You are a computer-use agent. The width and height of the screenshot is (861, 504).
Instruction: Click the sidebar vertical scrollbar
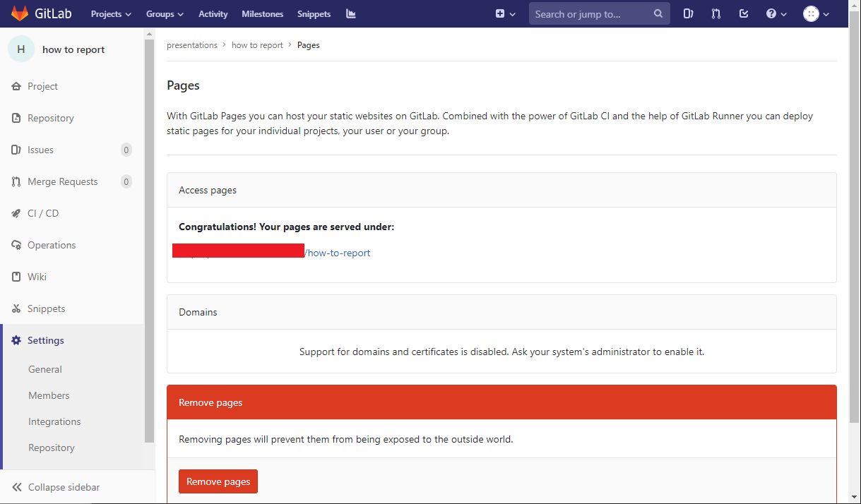pos(149,240)
